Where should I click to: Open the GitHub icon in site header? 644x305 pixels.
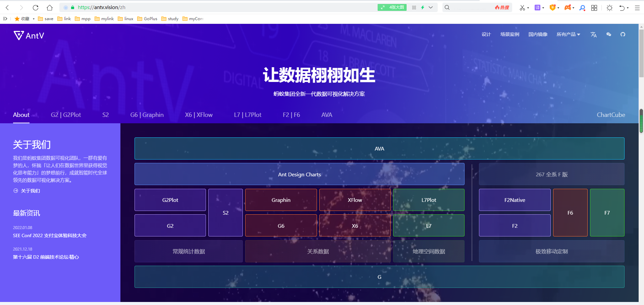pos(623,34)
